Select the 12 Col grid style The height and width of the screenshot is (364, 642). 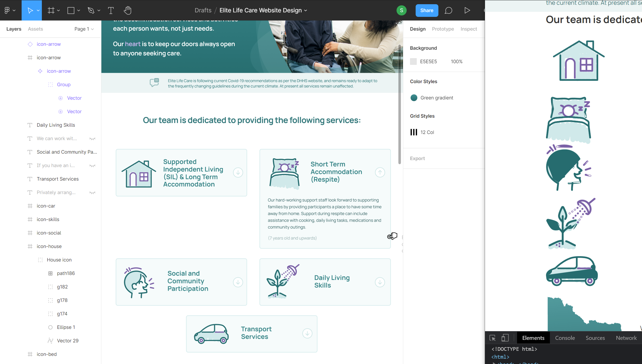click(x=422, y=132)
